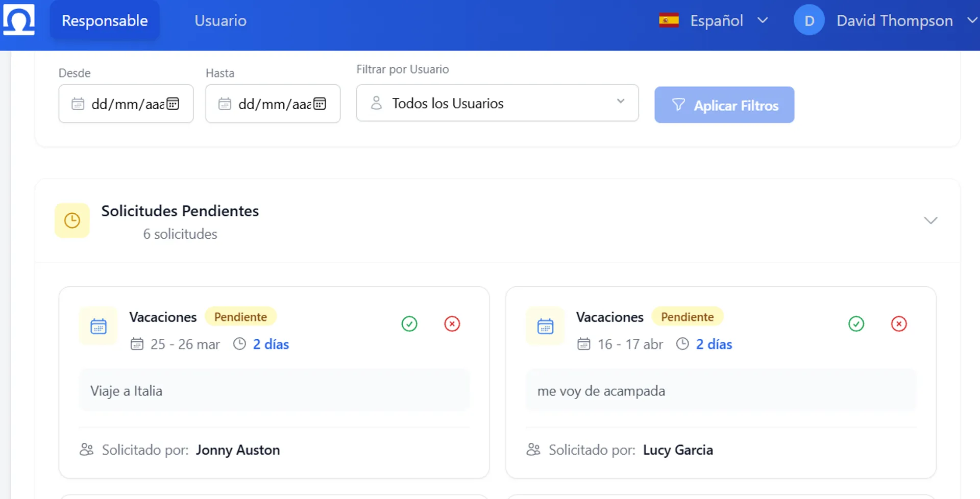Open the date picker for the Hasta field

pos(320,104)
